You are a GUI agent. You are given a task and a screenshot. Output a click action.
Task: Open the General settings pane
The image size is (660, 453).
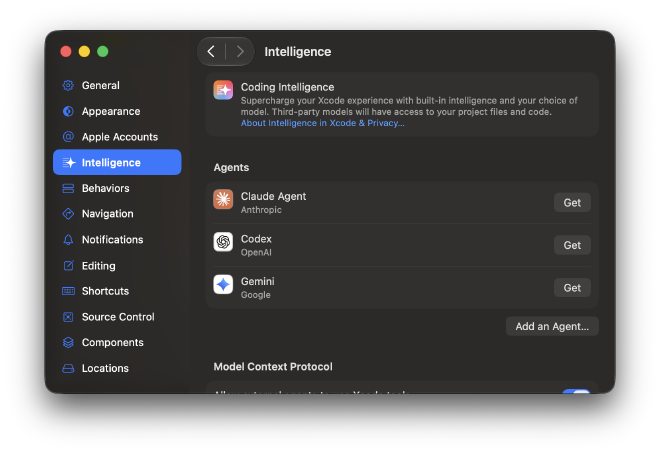[x=117, y=85]
